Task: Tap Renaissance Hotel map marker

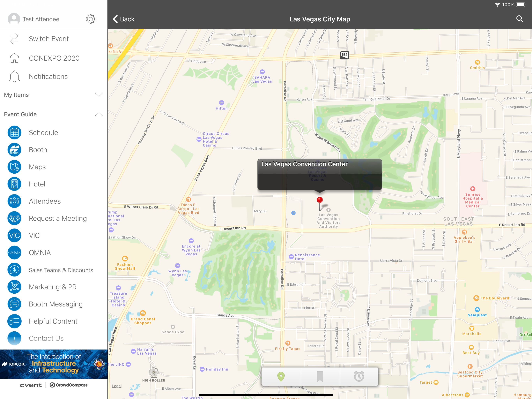Action: (x=291, y=257)
